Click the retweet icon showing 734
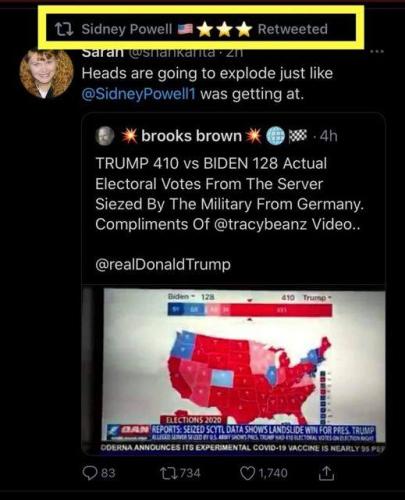The width and height of the screenshot is (405, 500). (167, 473)
